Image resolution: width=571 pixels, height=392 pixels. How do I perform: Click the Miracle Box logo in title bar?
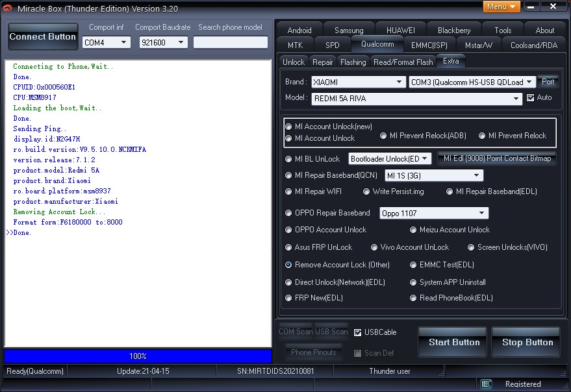7,8
